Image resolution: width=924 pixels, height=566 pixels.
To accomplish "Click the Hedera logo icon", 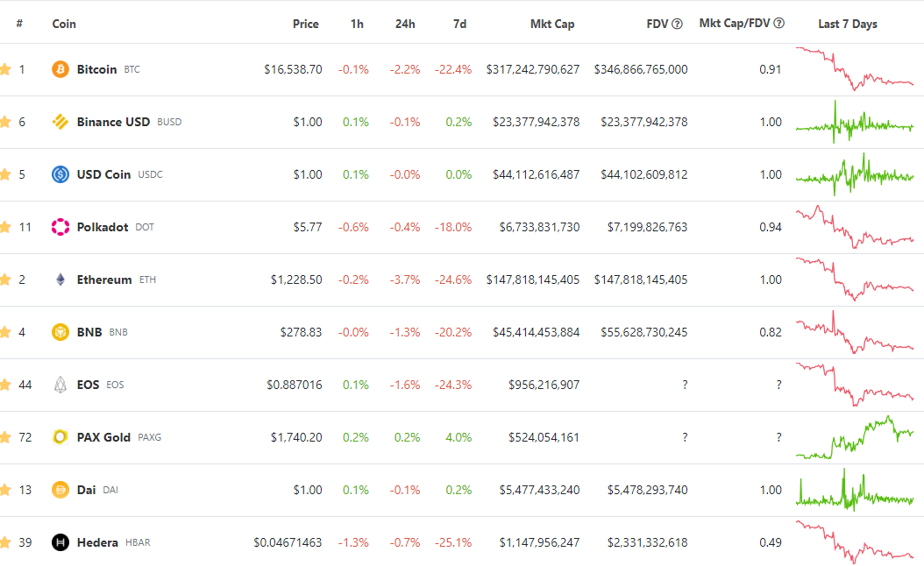I will 60,541.
